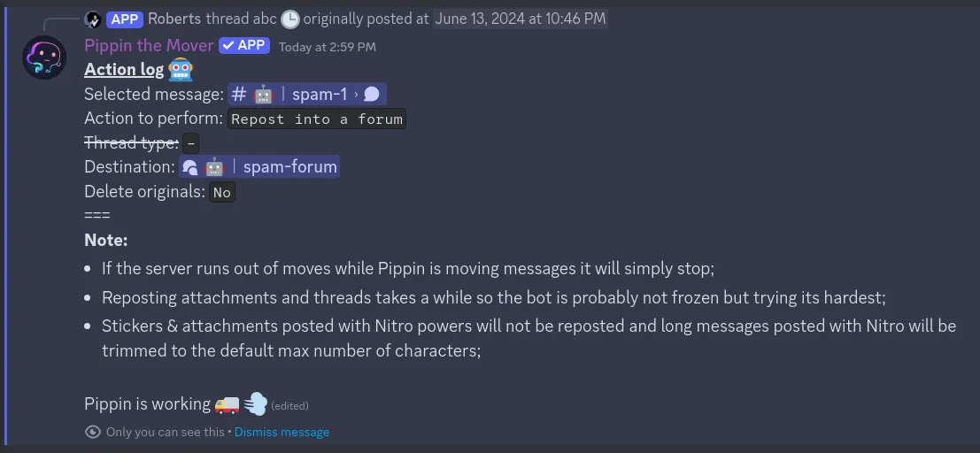Click the APP badge in the reply header
980x453 pixels.
(125, 19)
